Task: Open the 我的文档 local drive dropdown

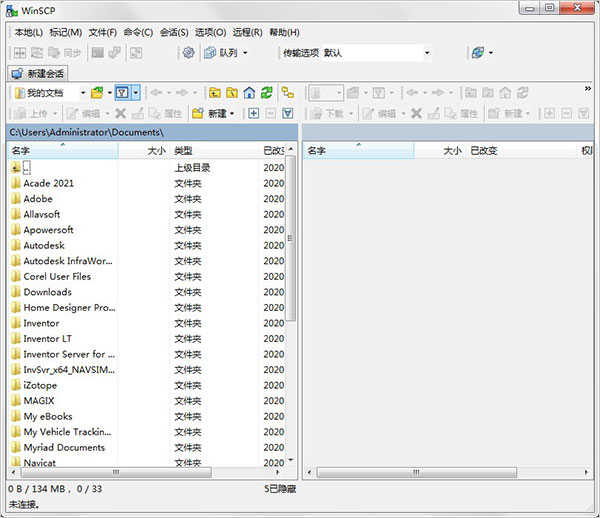Action: coord(50,93)
